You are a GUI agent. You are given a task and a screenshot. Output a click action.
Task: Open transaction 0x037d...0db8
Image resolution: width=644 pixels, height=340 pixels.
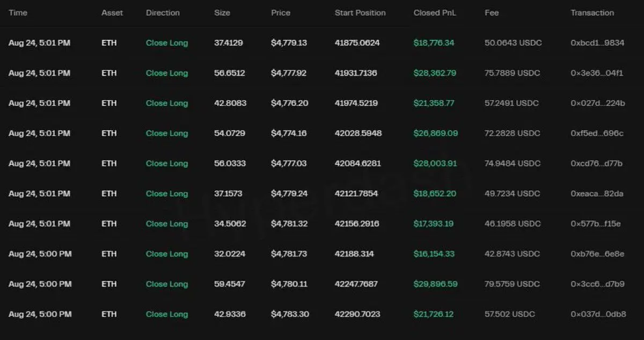[x=598, y=314]
